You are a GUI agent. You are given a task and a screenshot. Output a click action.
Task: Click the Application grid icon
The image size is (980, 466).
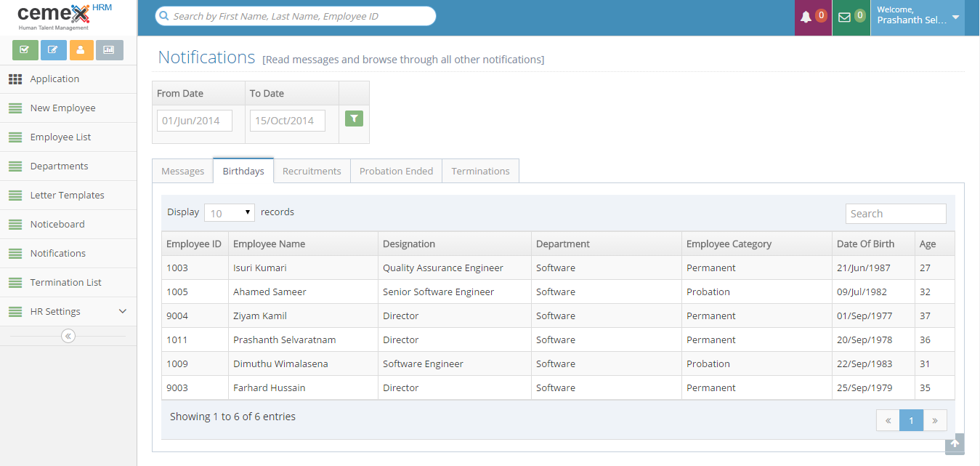[x=15, y=79]
